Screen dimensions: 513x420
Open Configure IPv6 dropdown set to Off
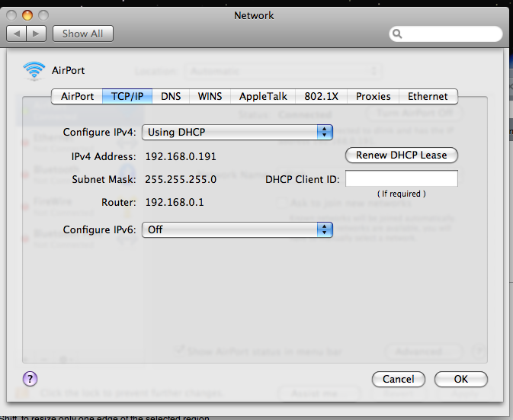pyautogui.click(x=237, y=229)
